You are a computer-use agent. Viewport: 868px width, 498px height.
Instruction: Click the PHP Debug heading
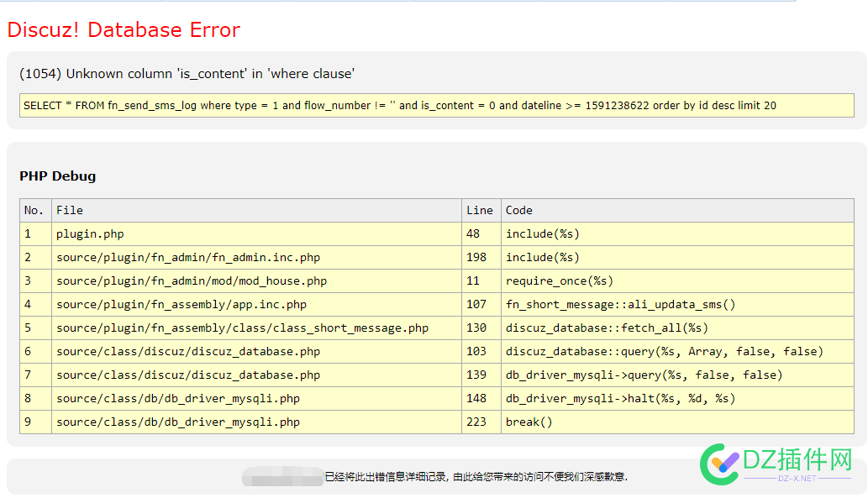(x=58, y=176)
